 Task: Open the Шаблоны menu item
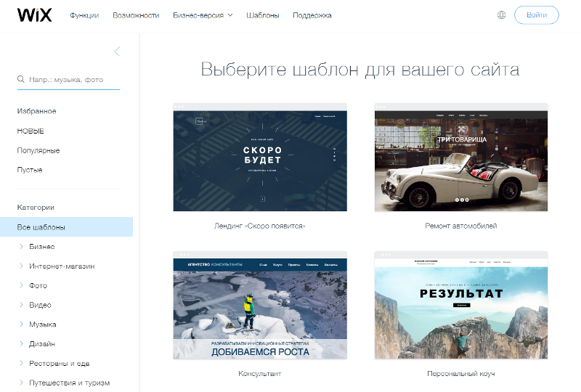click(263, 15)
